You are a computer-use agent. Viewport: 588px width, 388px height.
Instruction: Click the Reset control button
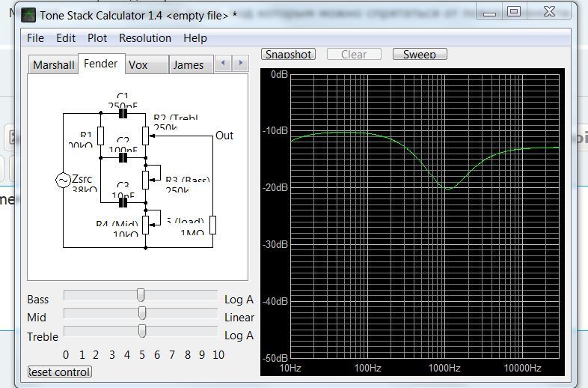[x=60, y=372]
